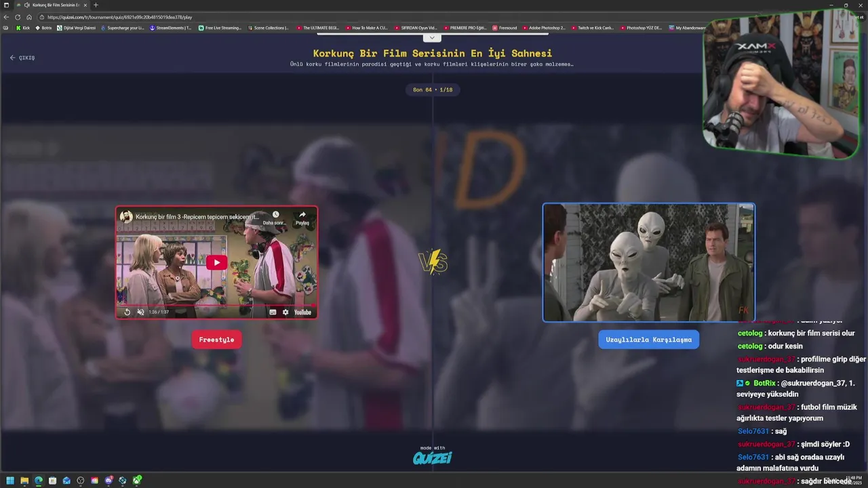
Task: Open File Explorer from the taskbar
Action: [24, 481]
